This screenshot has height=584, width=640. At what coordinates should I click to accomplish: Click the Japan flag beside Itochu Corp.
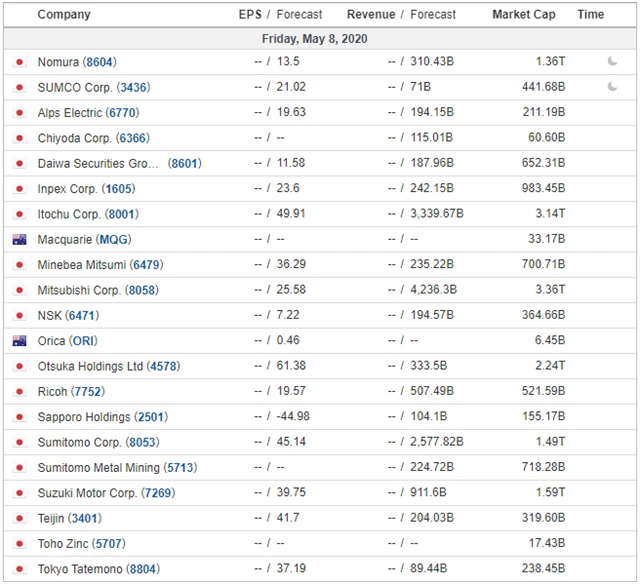18,214
